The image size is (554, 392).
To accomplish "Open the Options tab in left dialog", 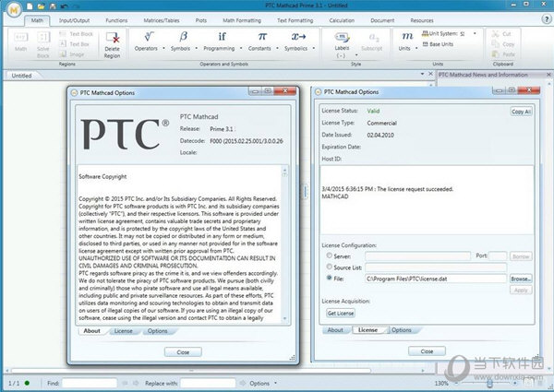I will tap(157, 330).
